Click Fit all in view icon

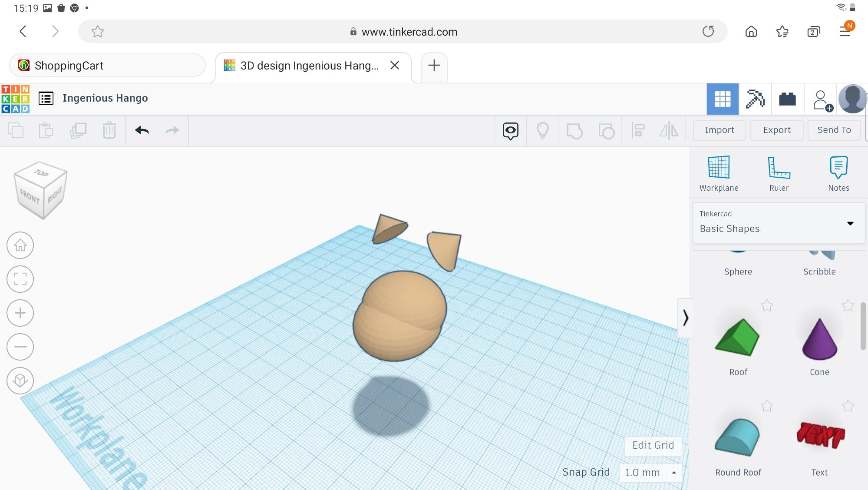pos(20,279)
